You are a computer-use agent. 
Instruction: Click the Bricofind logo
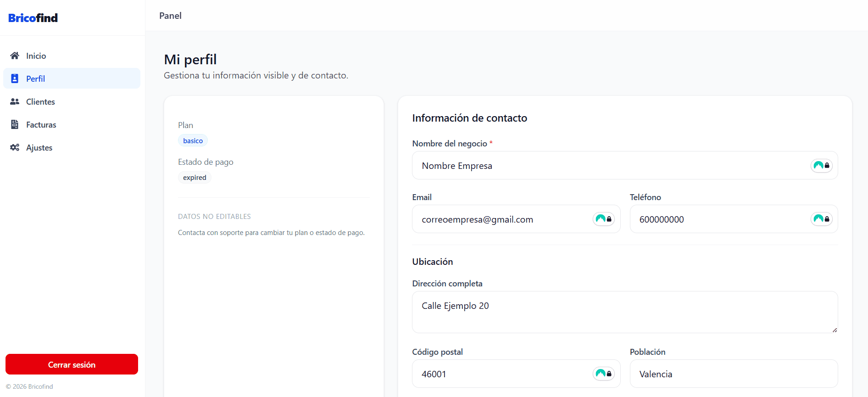[x=33, y=18]
